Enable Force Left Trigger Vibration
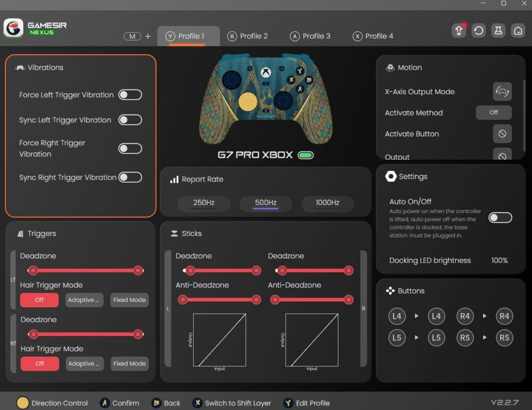 pyautogui.click(x=130, y=95)
